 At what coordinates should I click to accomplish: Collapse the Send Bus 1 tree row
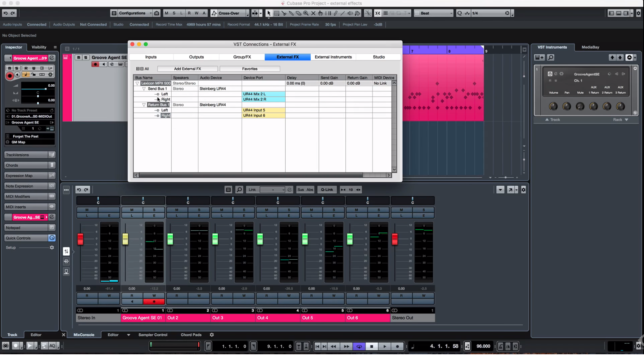(x=144, y=89)
